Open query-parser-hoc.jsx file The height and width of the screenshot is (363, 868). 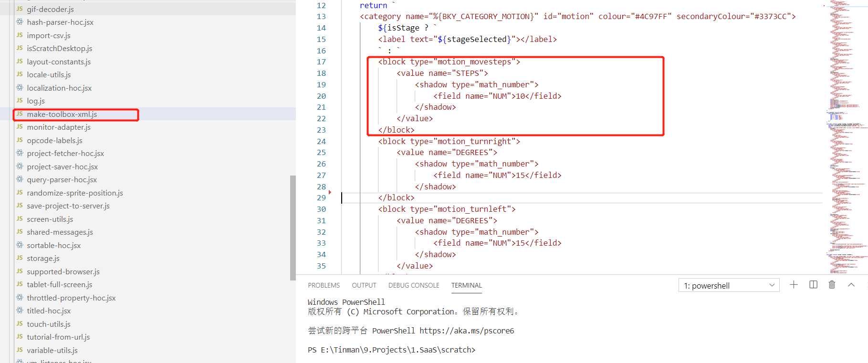click(x=62, y=179)
